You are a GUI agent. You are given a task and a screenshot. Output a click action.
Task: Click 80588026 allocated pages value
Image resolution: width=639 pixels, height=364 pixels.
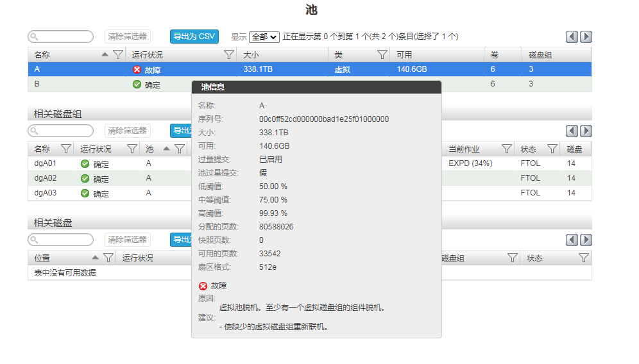277,226
